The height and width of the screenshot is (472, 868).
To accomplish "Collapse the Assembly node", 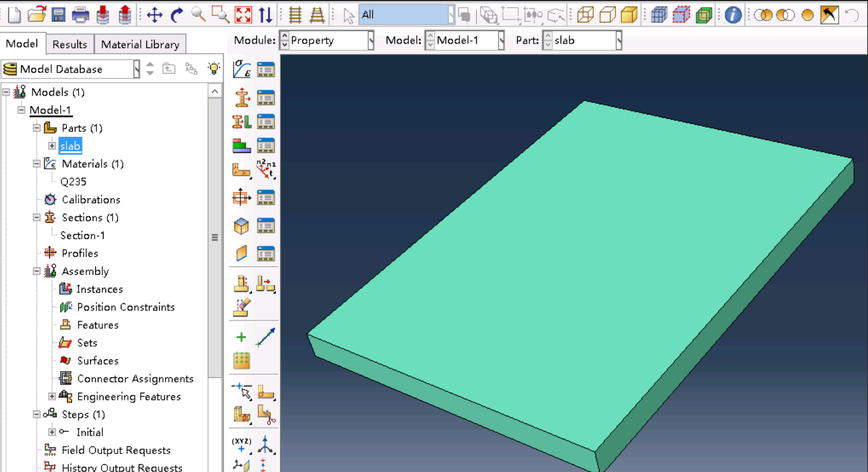I will tap(37, 271).
